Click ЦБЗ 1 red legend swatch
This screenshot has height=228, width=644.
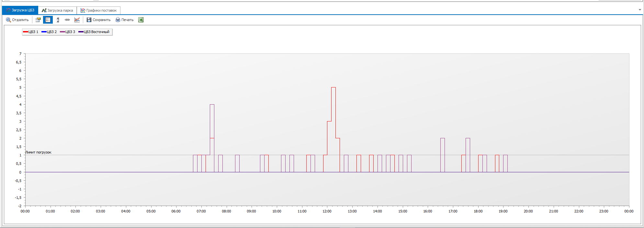(x=26, y=32)
